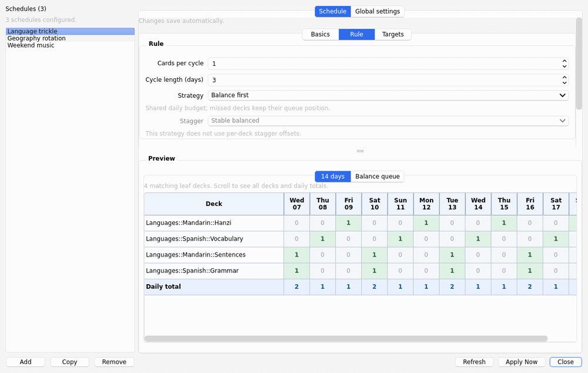Image resolution: width=588 pixels, height=373 pixels.
Task: Select Languages::Mandarin::Sentences deck row
Action: click(214, 255)
